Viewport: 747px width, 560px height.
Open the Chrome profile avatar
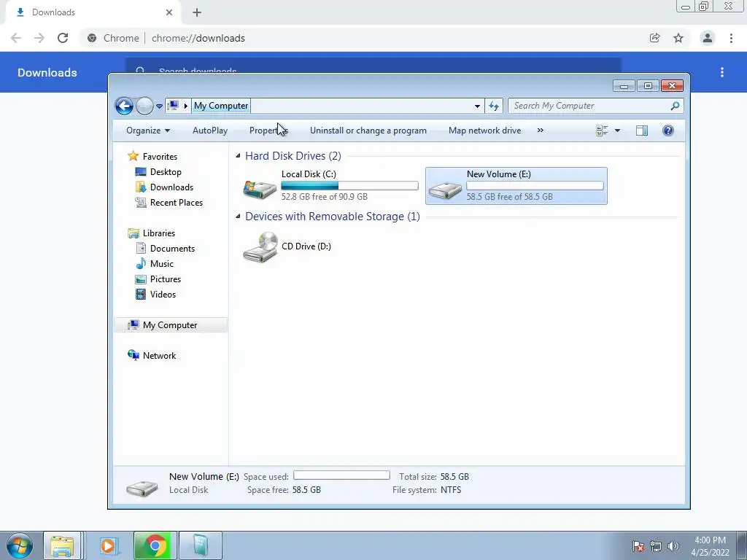[708, 38]
